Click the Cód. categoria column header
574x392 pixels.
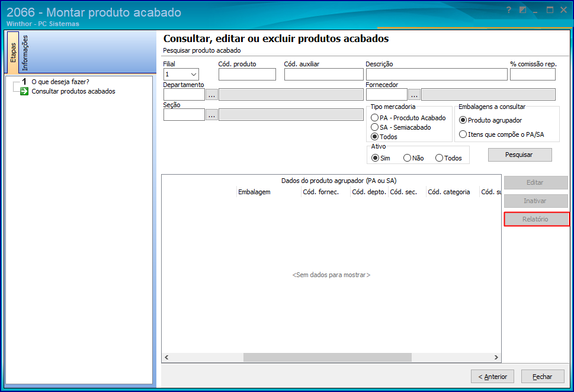(x=453, y=192)
